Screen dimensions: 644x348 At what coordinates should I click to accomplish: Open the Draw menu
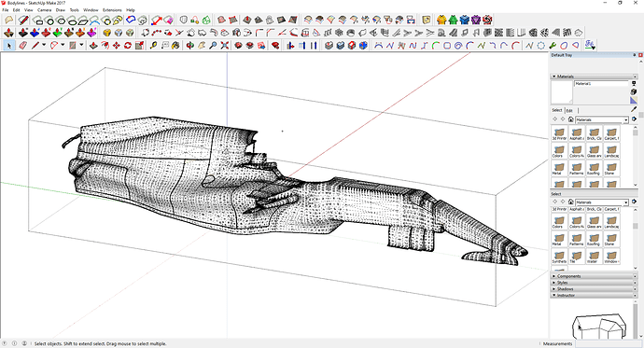point(61,10)
